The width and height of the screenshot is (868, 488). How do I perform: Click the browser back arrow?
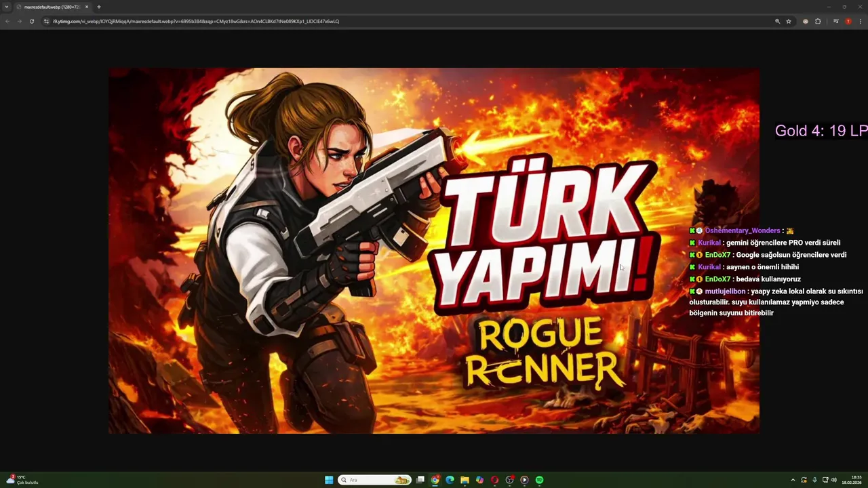click(7, 21)
